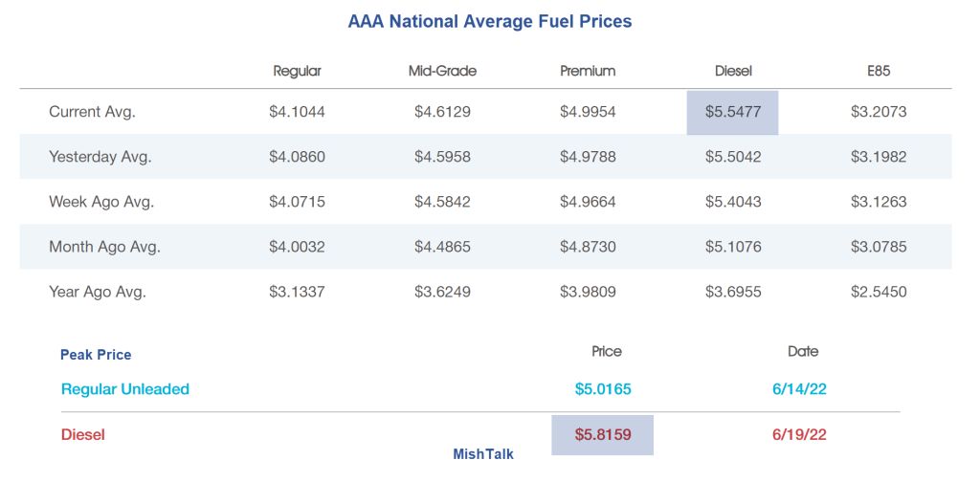Select the Mid-Grade column header
The width and height of the screenshot is (980, 504).
pyautogui.click(x=442, y=71)
